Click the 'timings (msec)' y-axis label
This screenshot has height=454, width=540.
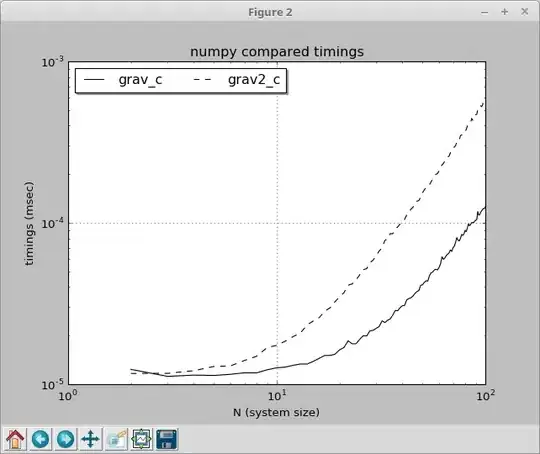30,224
